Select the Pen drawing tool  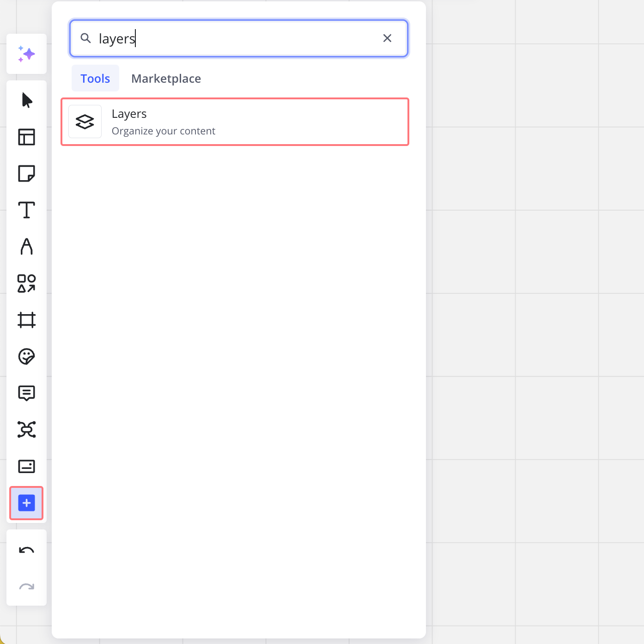[26, 247]
